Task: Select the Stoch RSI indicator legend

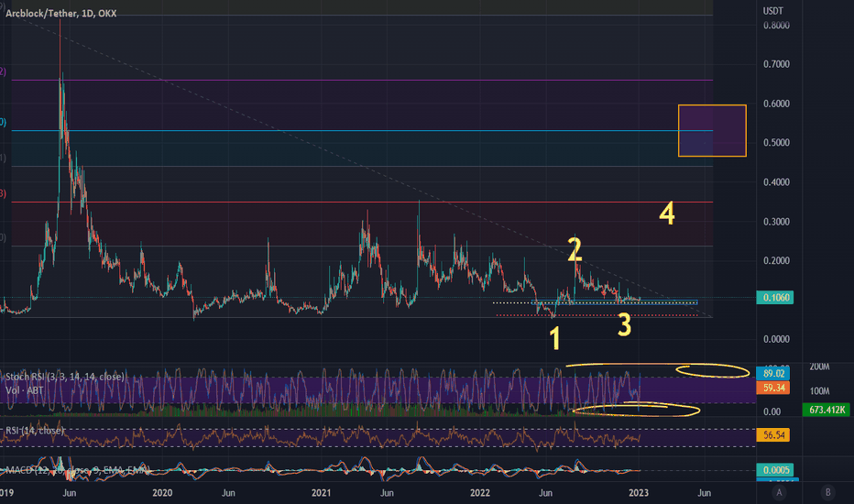Action: [x=65, y=377]
